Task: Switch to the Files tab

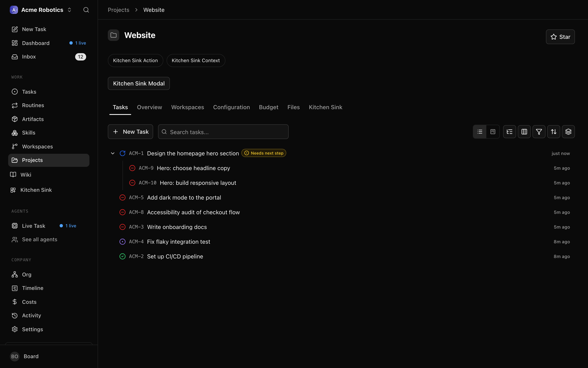Action: coord(294,107)
